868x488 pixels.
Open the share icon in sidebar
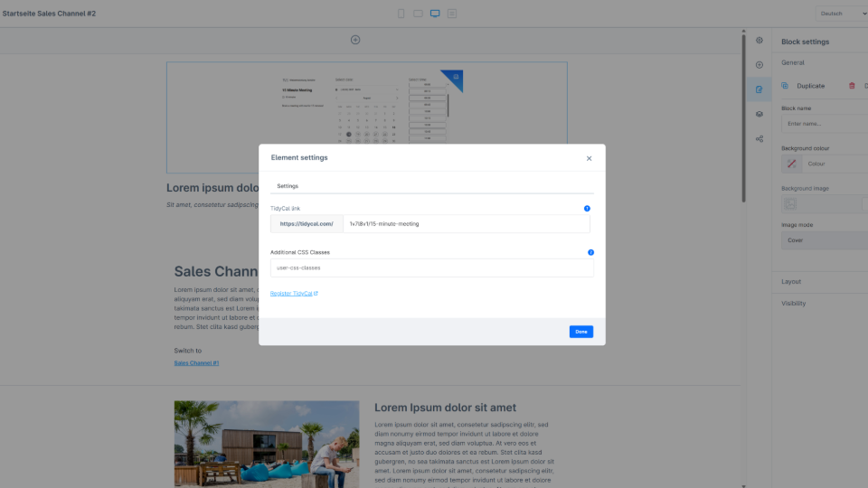click(x=759, y=139)
